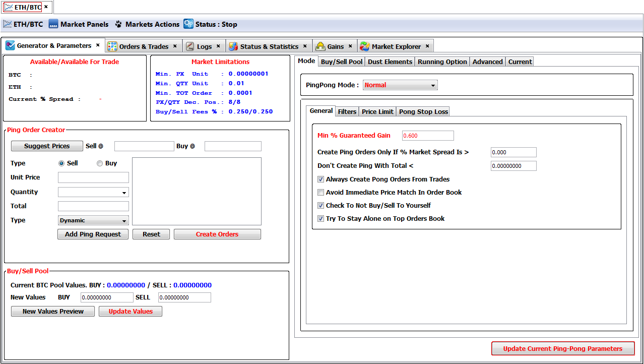Screen dimensions: 644x364
Task: Click Update Current Ping-Pong Parameters button
Action: click(x=562, y=348)
